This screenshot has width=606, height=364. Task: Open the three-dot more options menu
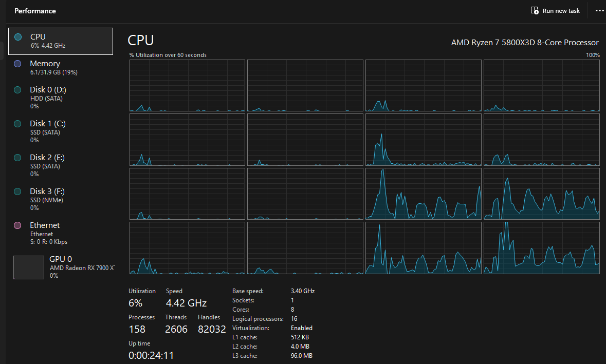coord(599,10)
